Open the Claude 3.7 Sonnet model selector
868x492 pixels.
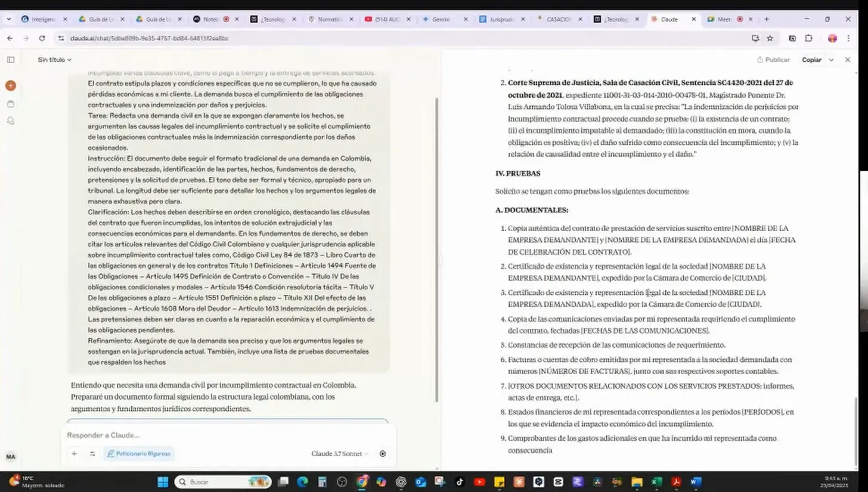coord(339,454)
